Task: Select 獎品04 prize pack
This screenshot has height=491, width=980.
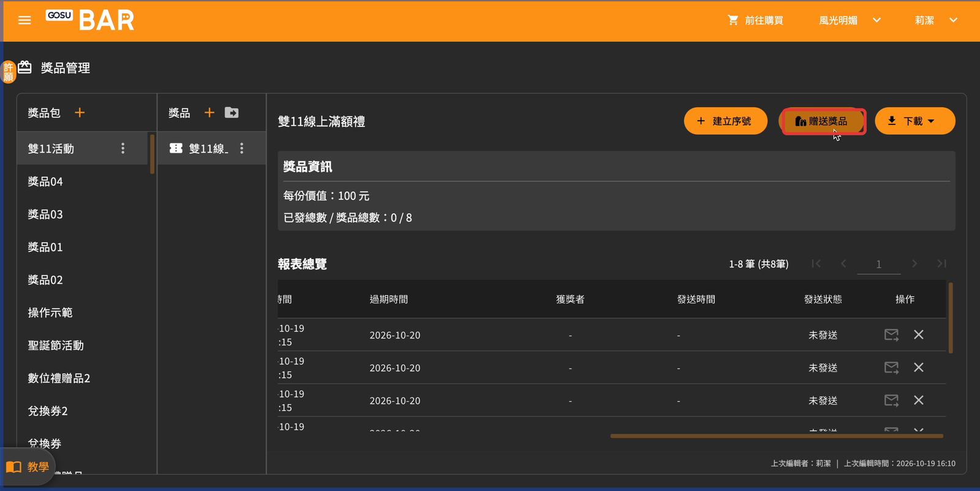Action: pos(83,181)
